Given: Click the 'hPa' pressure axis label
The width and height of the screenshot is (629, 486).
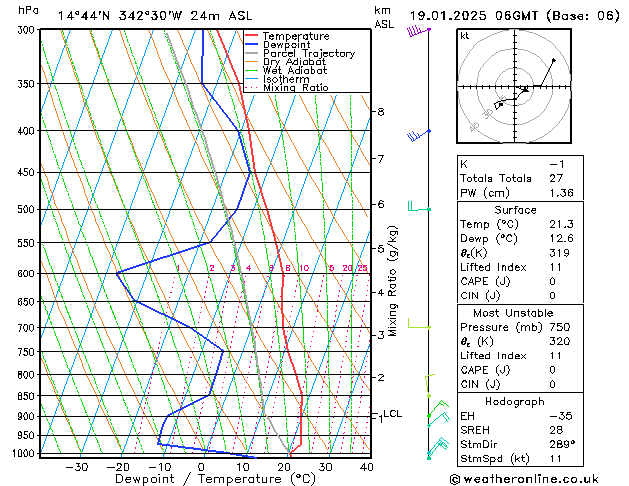Looking at the screenshot, I should click(x=28, y=10).
